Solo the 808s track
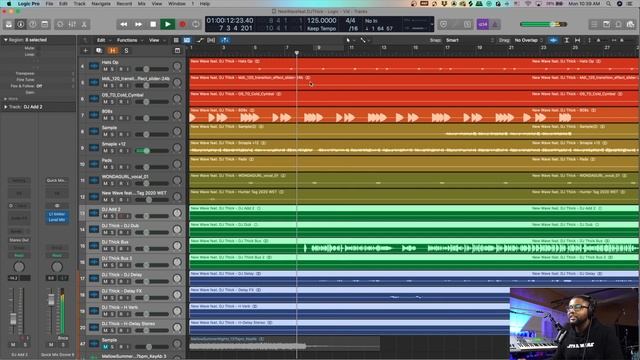Viewport: 640px width, 360px height. point(112,118)
